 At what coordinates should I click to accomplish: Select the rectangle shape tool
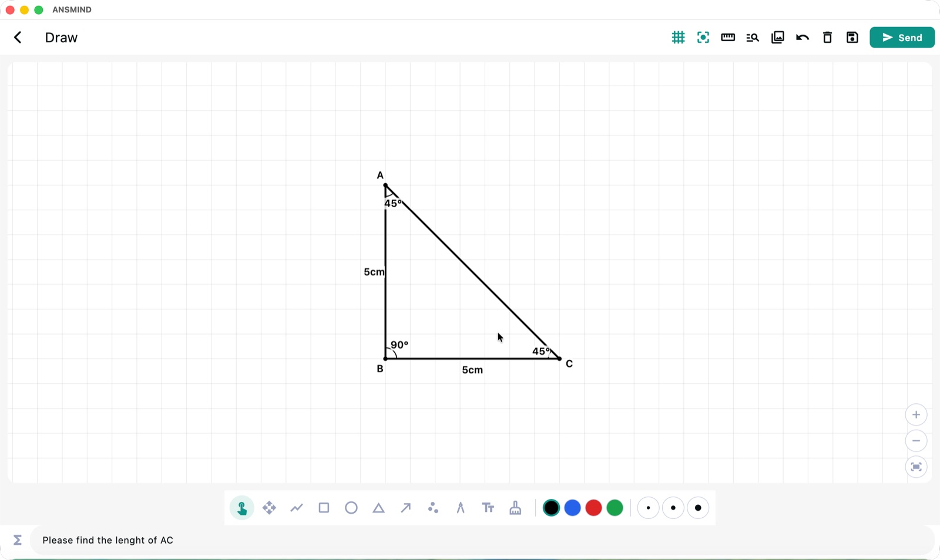324,508
